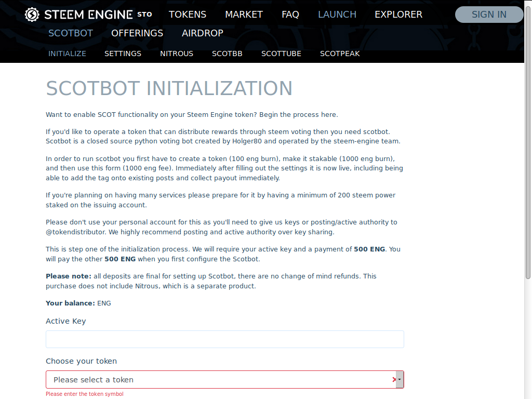Go to the AIRDROP section
The width and height of the screenshot is (532, 399).
click(x=203, y=33)
